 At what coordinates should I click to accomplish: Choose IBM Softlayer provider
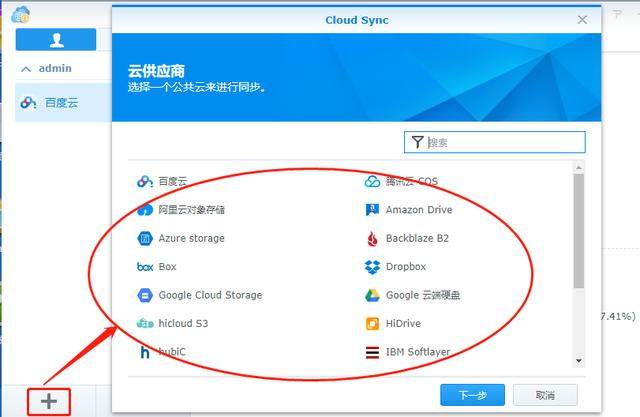[x=407, y=352]
